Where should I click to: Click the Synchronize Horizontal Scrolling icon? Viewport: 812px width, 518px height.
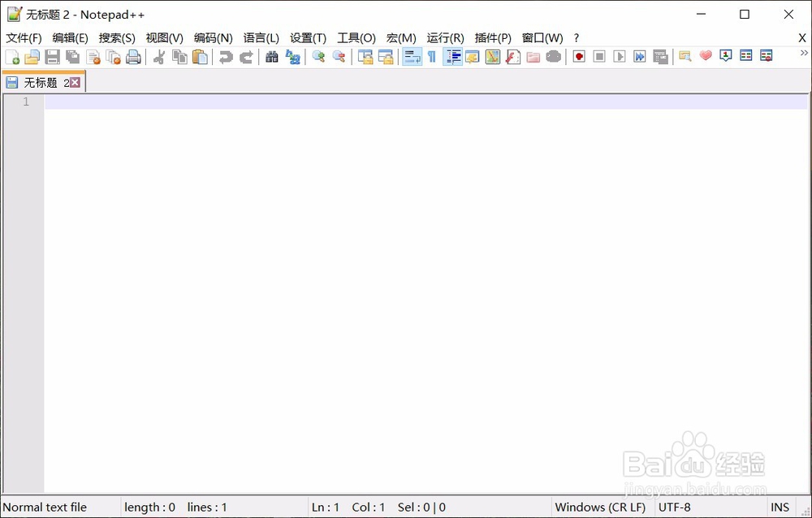point(386,57)
